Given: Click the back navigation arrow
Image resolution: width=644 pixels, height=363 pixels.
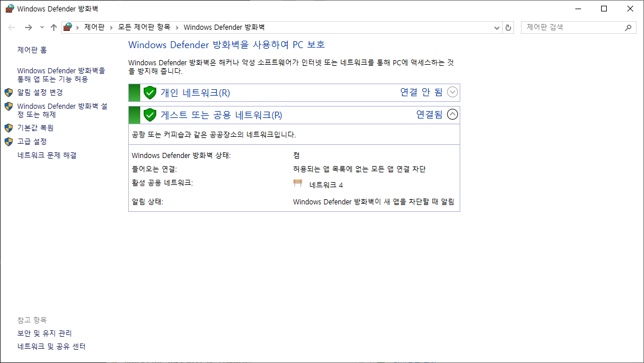Looking at the screenshot, I should [11, 27].
